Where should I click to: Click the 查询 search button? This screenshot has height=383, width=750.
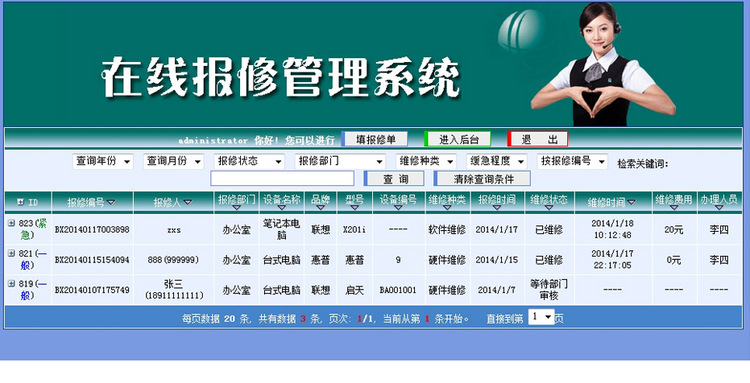[394, 179]
